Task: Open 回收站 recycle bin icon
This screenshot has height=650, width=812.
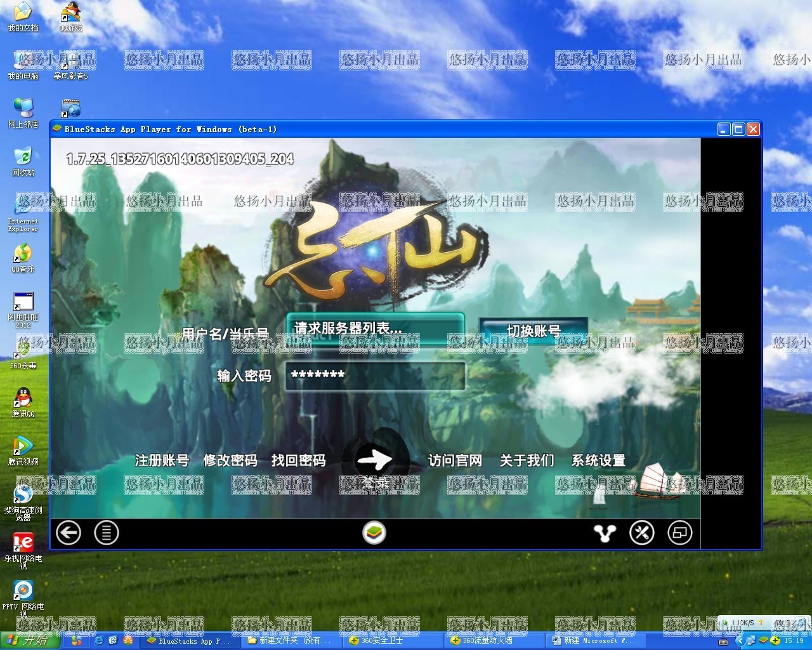Action: 23,161
